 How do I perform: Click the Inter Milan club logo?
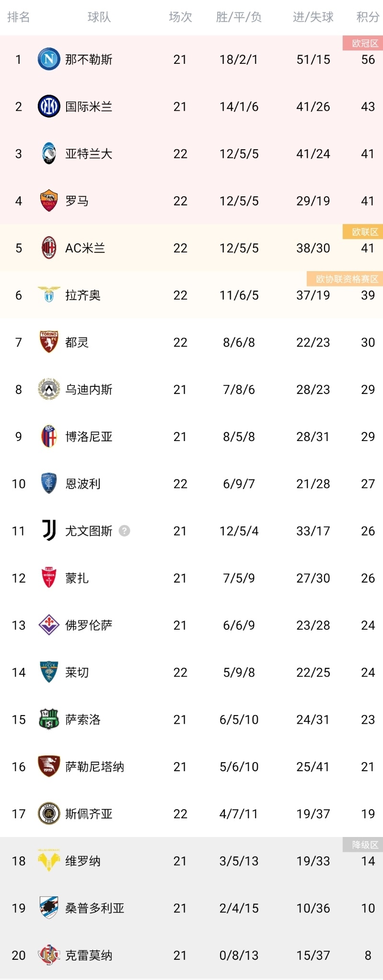[49, 107]
